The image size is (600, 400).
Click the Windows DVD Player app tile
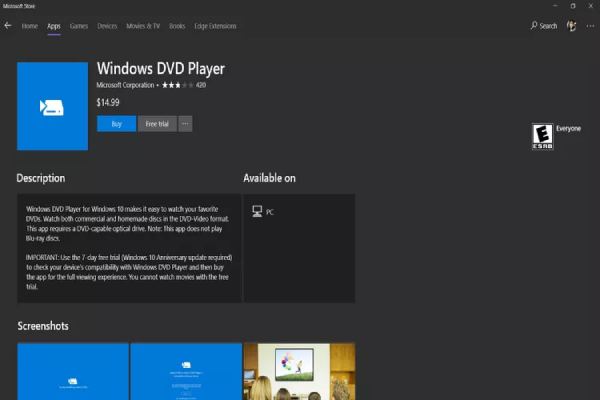tap(52, 106)
